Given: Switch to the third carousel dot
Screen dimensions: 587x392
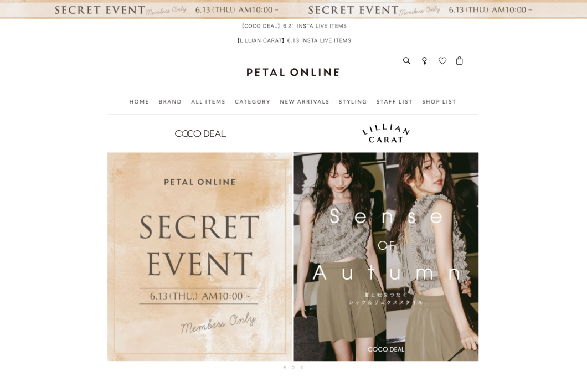Looking at the screenshot, I should click(302, 367).
